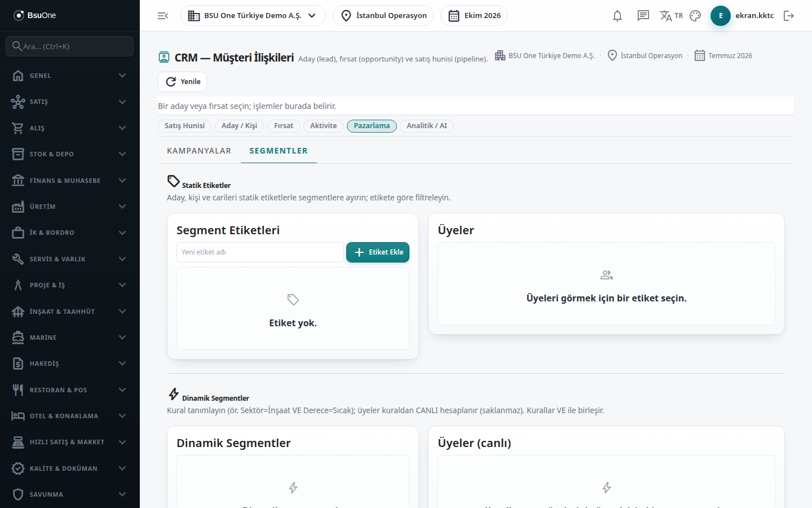Switch to the Kampanyalar tab
812x508 pixels.
tap(199, 151)
